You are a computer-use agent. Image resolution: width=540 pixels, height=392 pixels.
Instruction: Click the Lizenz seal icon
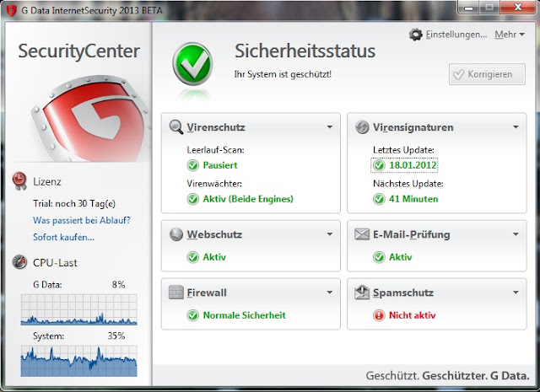point(19,181)
